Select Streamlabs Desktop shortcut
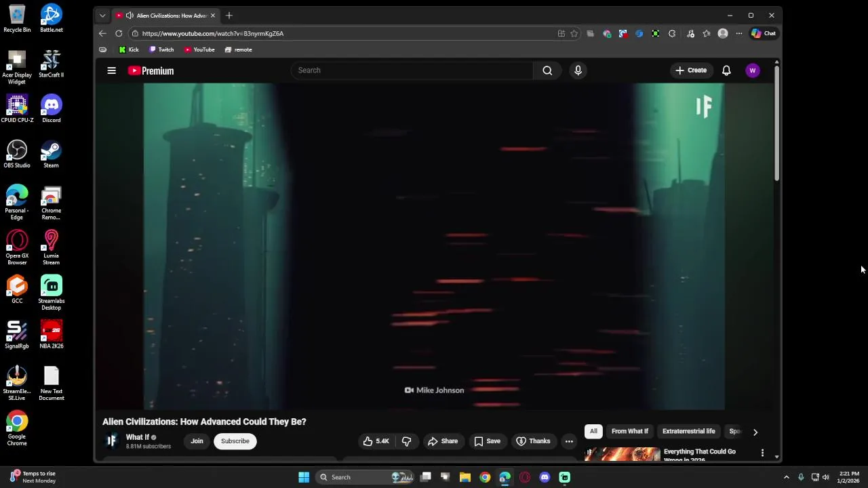This screenshot has height=488, width=868. 51,293
